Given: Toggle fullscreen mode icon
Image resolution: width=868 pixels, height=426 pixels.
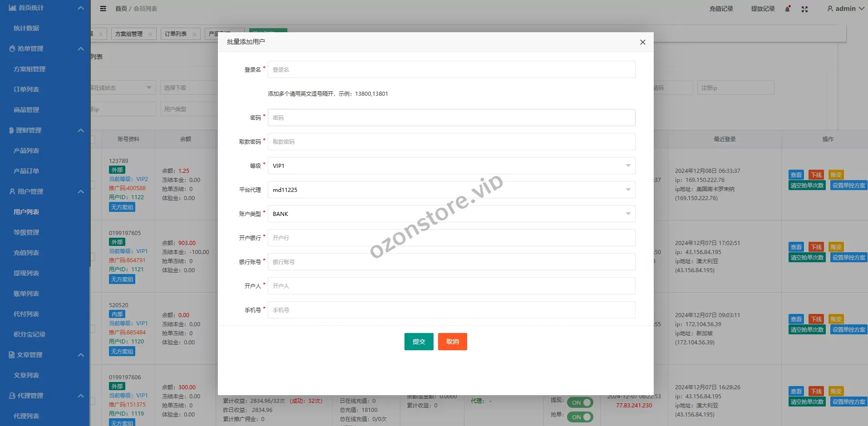Looking at the screenshot, I should (804, 9).
